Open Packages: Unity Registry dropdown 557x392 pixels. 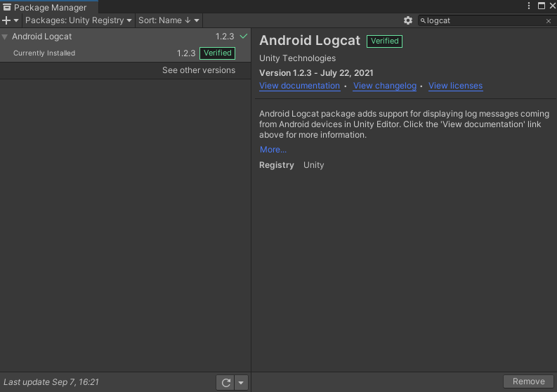78,20
